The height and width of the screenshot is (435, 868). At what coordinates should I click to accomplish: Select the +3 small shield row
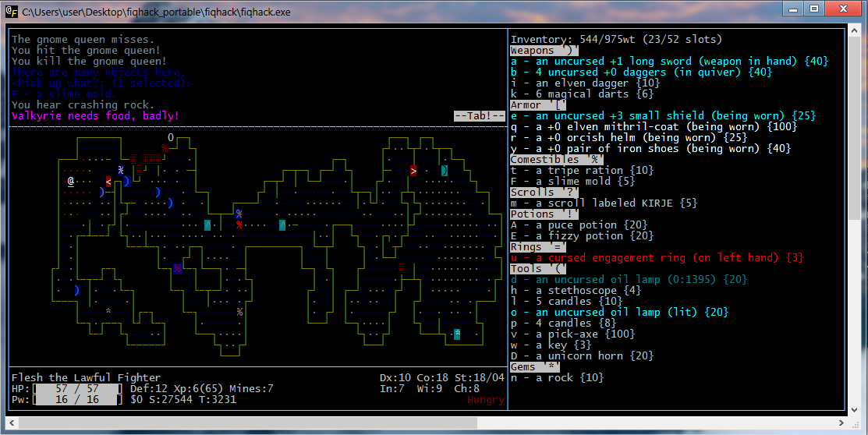click(663, 115)
